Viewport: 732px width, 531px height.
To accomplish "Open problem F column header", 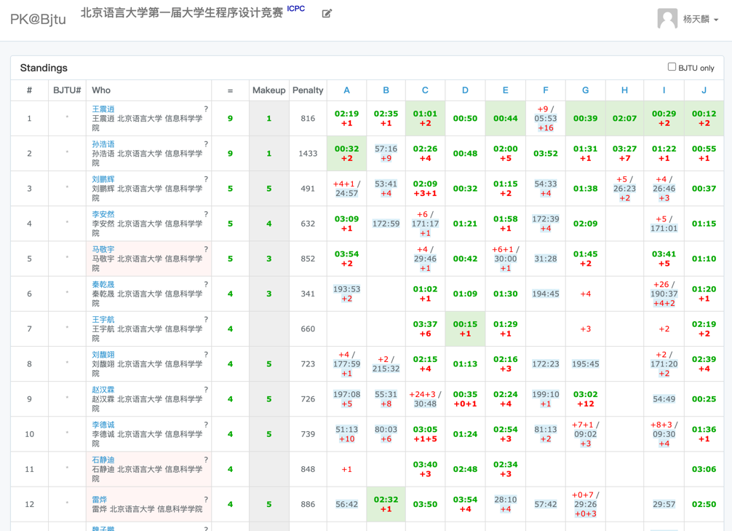I will click(545, 90).
